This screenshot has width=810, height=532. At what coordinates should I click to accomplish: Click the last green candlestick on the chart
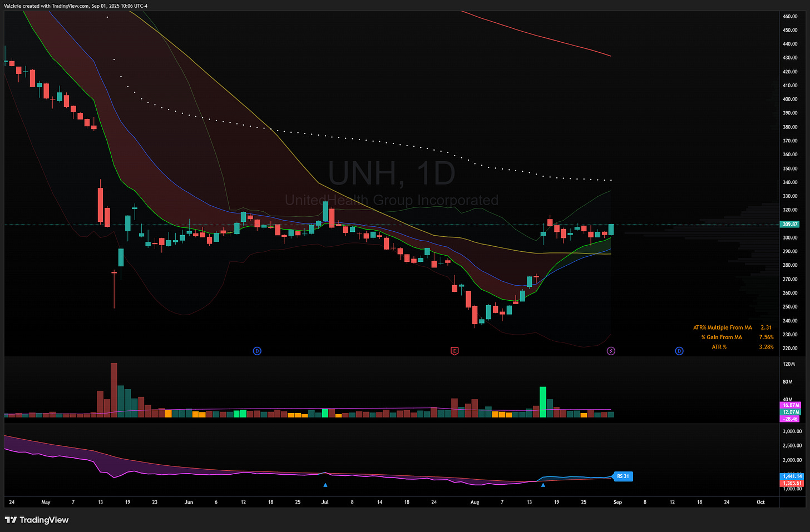611,229
